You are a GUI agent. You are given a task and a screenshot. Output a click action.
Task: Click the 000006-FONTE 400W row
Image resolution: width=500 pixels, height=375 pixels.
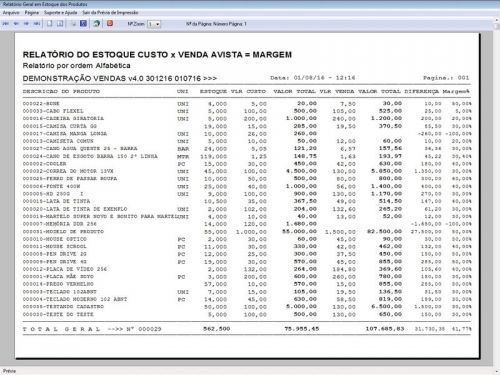[247, 186]
